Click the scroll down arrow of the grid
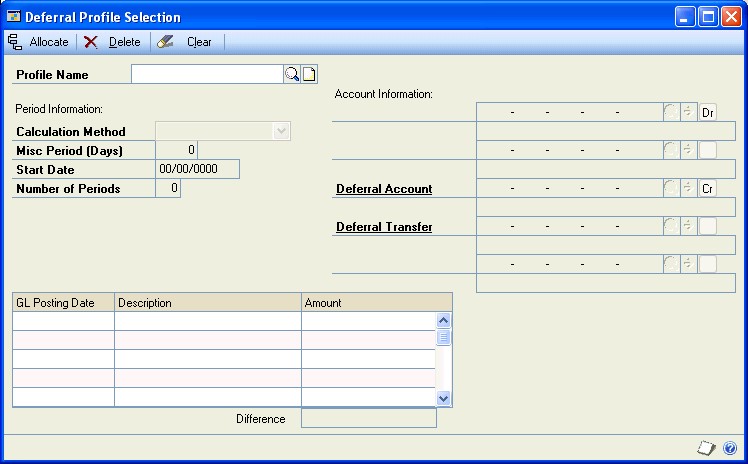The width and height of the screenshot is (748, 464). click(444, 398)
